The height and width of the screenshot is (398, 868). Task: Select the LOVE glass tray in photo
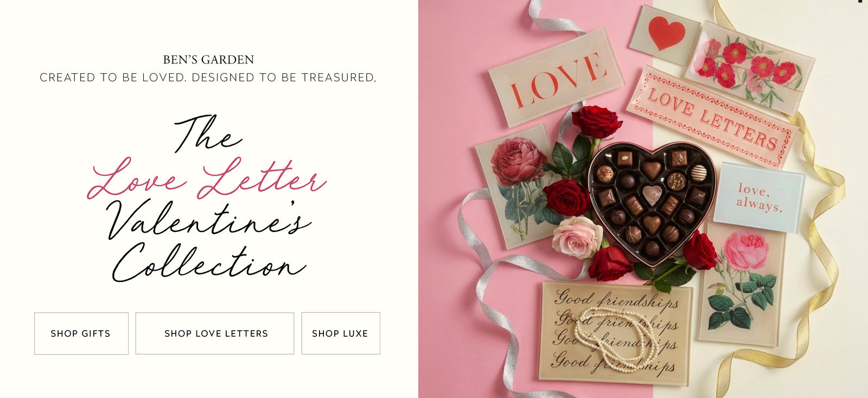[x=557, y=79]
